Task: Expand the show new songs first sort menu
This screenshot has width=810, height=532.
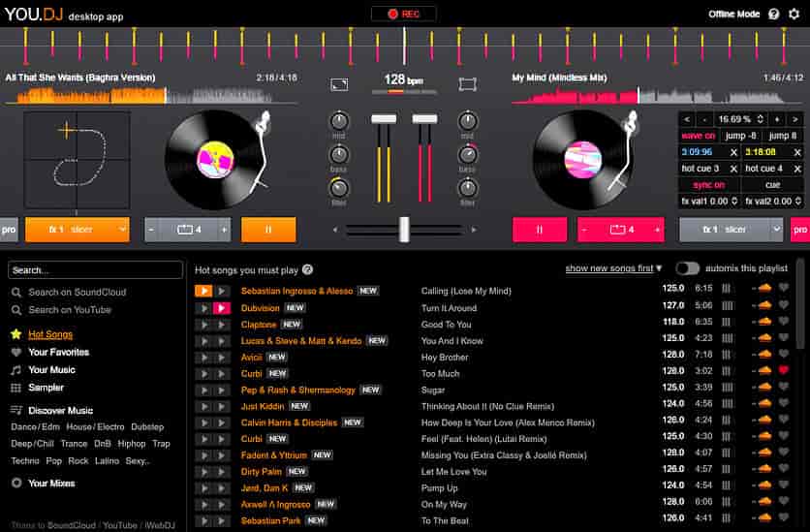Action: point(614,268)
